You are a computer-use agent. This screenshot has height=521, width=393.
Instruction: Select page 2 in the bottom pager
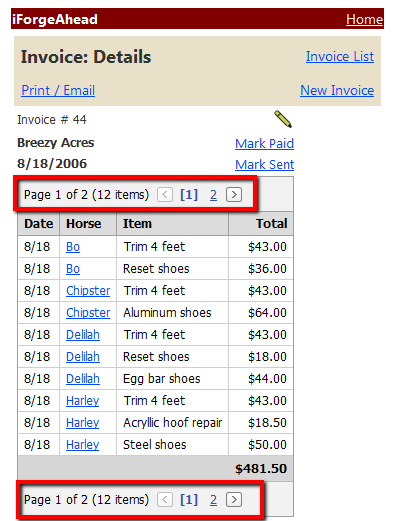(x=213, y=500)
